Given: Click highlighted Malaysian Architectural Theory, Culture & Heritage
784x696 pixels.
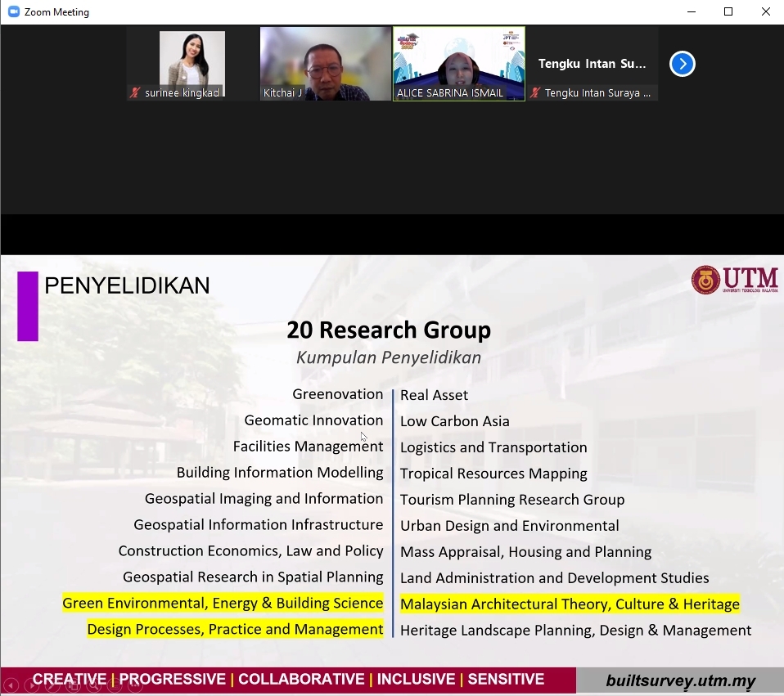Looking at the screenshot, I should [x=570, y=604].
